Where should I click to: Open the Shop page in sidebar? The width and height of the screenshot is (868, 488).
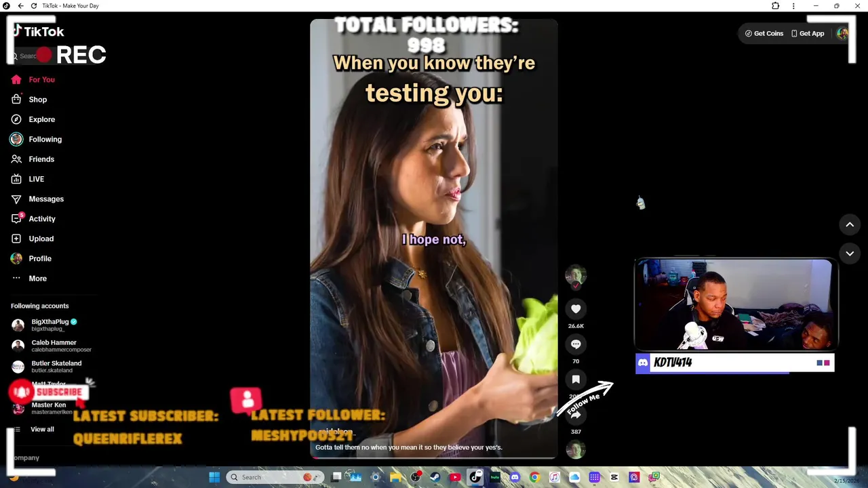(38, 100)
